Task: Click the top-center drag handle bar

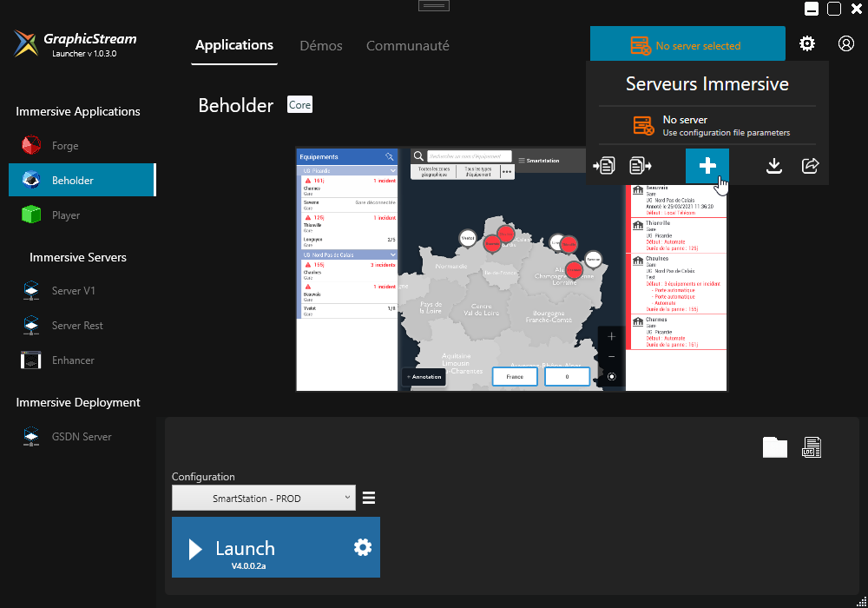Action: click(x=434, y=5)
